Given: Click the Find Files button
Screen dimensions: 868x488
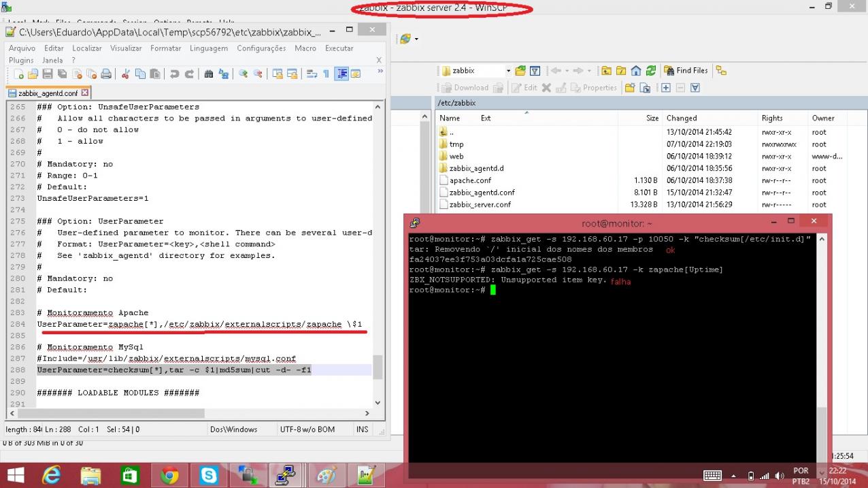Looking at the screenshot, I should tap(686, 71).
